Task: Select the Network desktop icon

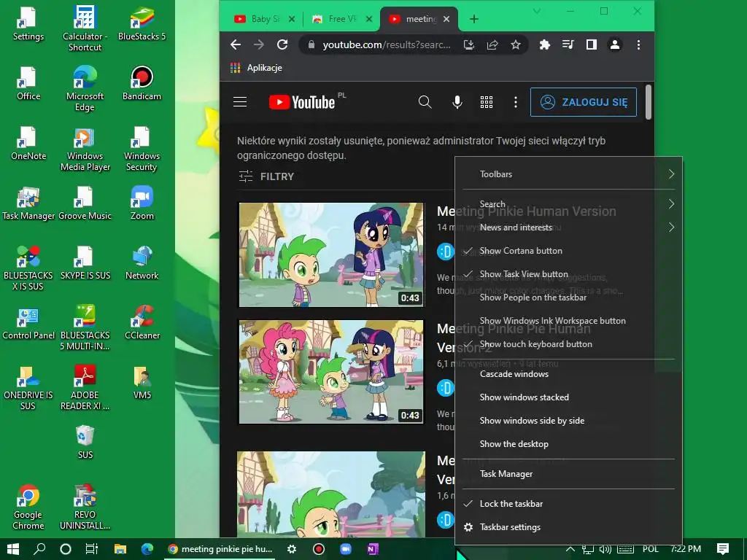Action: [x=142, y=263]
